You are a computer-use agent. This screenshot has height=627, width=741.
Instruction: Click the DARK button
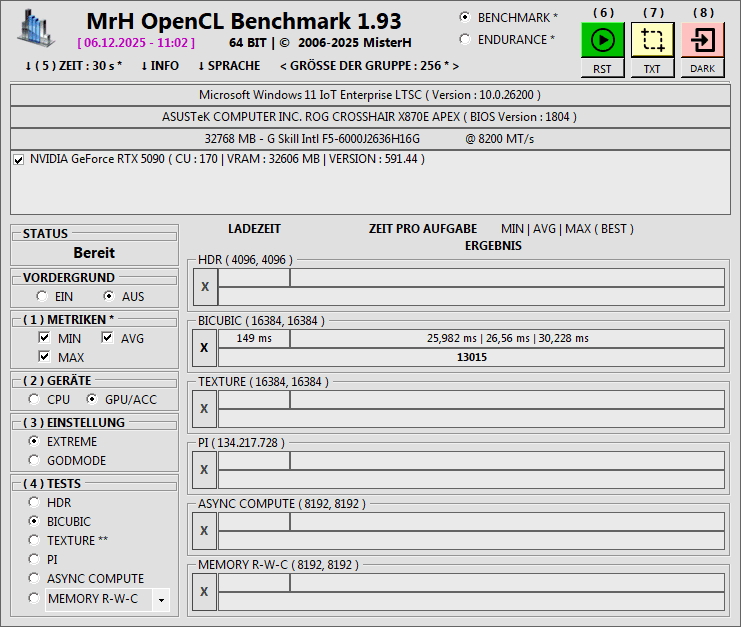[x=702, y=69]
